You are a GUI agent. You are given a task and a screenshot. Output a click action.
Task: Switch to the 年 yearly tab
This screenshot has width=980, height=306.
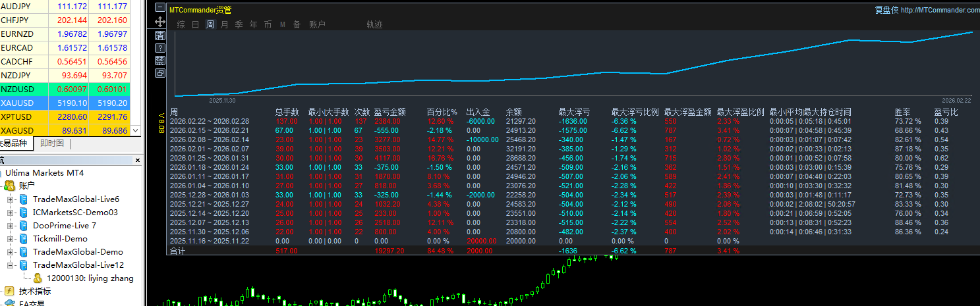coord(254,24)
